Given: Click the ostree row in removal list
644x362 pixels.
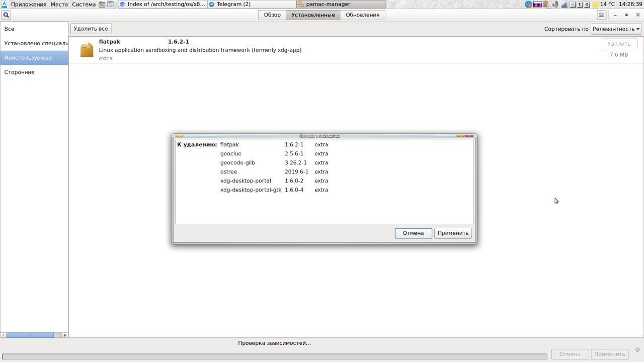Looking at the screenshot, I should click(x=324, y=172).
